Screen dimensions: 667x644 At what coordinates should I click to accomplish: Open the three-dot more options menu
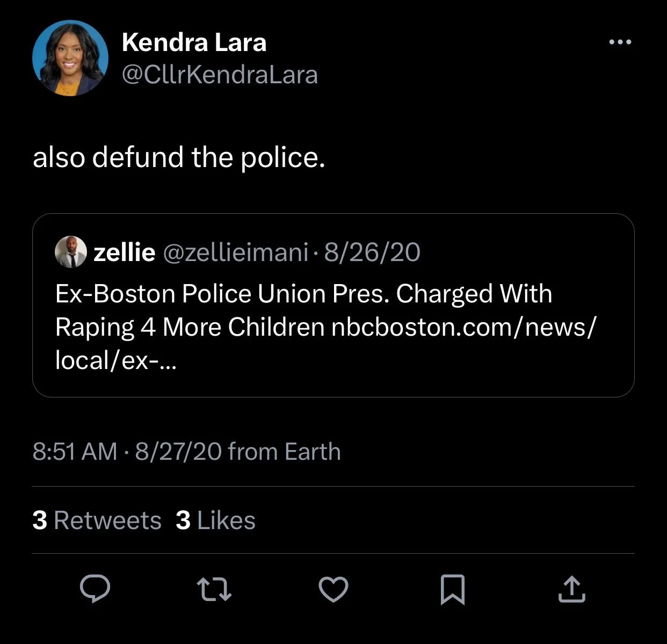click(x=620, y=42)
